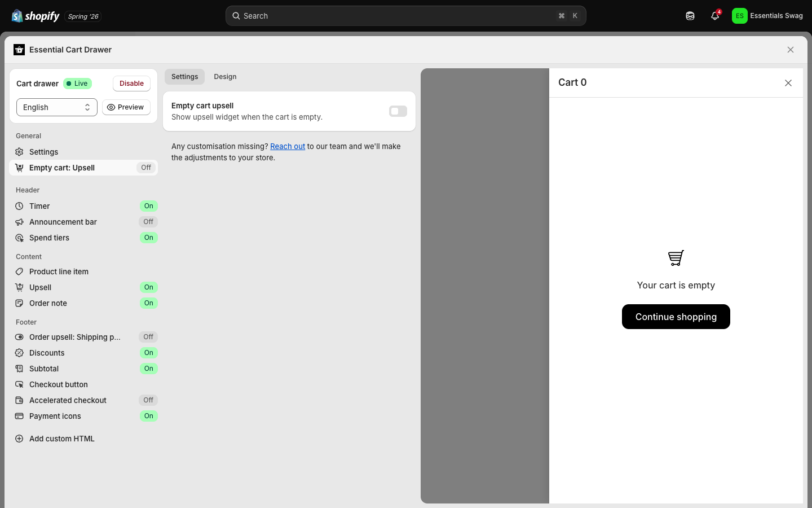Image resolution: width=812 pixels, height=508 pixels.
Task: Click the Spend tiers On badge
Action: pos(148,238)
